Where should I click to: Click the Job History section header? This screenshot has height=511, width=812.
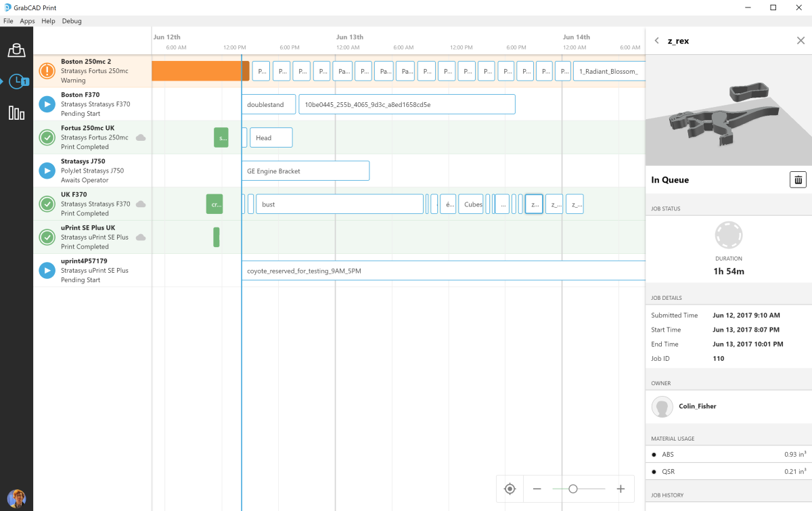[x=667, y=495]
